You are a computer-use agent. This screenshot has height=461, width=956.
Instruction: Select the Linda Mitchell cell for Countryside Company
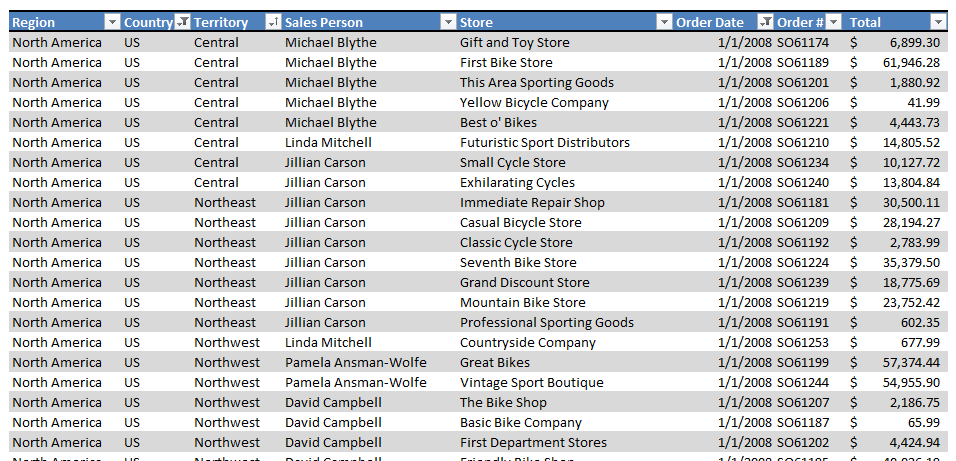tap(369, 343)
